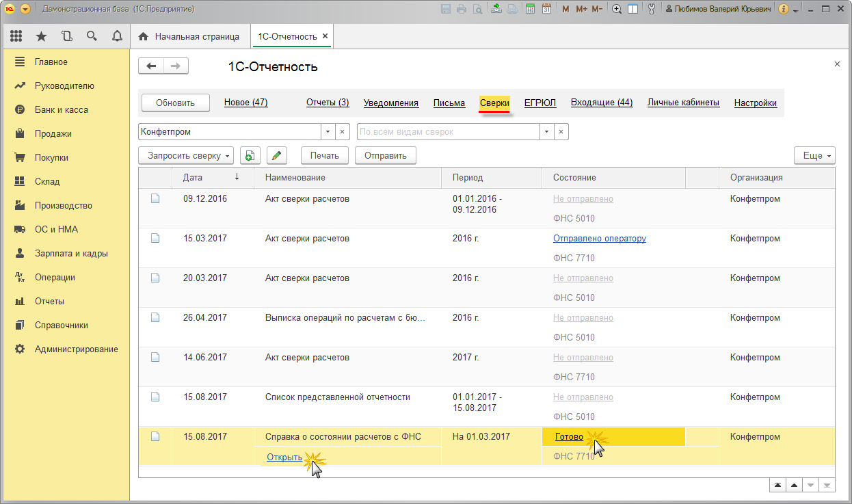The height and width of the screenshot is (504, 852).
Task: Open the calculator icon in title bar
Action: pos(530,10)
